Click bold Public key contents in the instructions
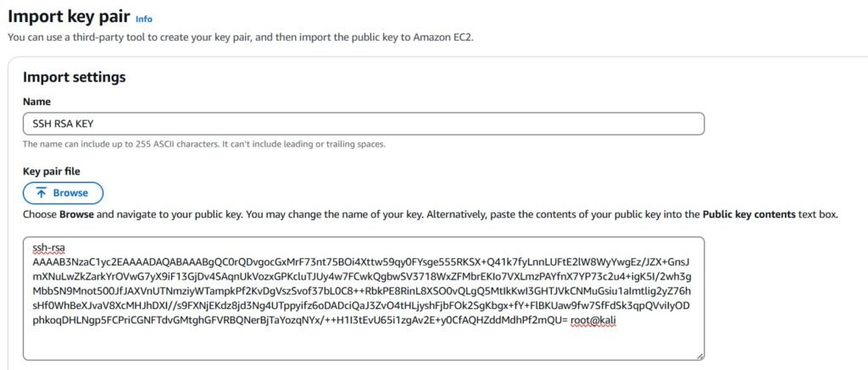Image resolution: width=868 pixels, height=370 pixels. 748,215
